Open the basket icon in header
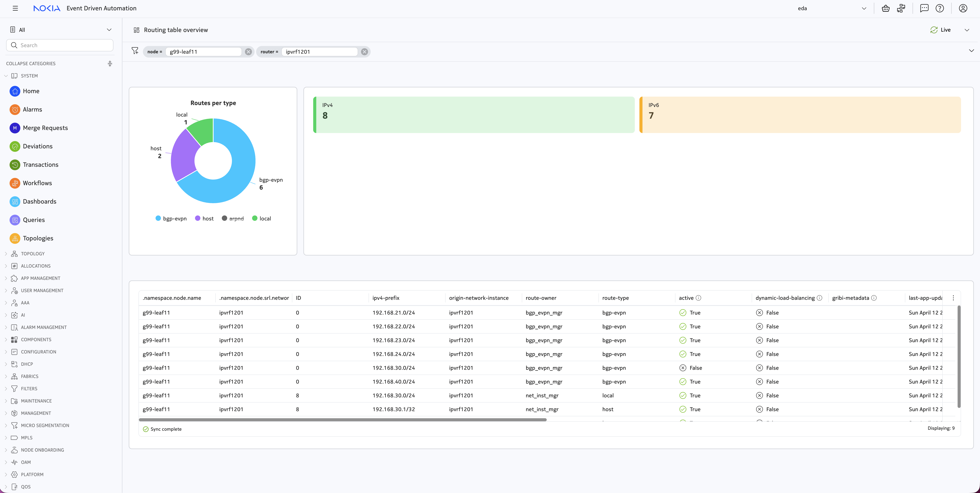 click(x=886, y=8)
